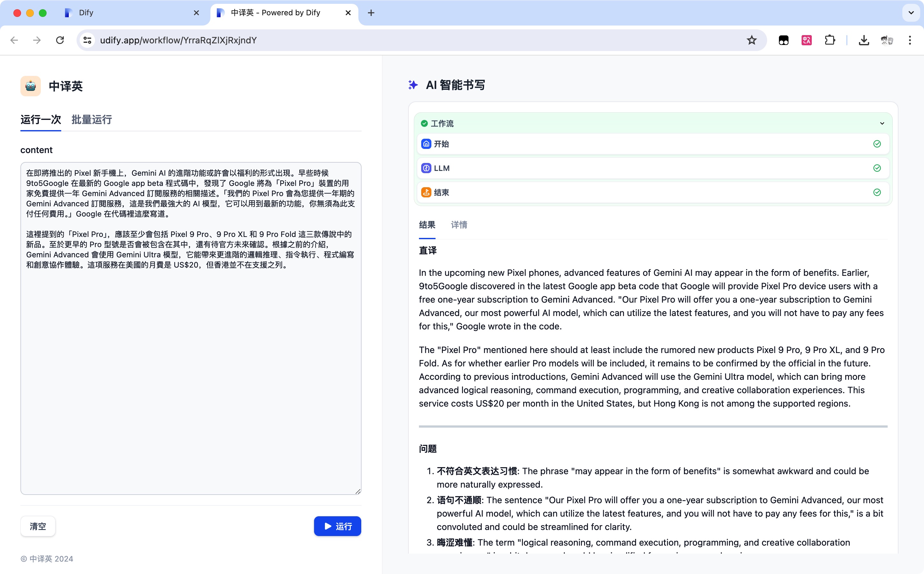The height and width of the screenshot is (574, 924).
Task: Open the pink translate extension icon
Action: point(806,40)
